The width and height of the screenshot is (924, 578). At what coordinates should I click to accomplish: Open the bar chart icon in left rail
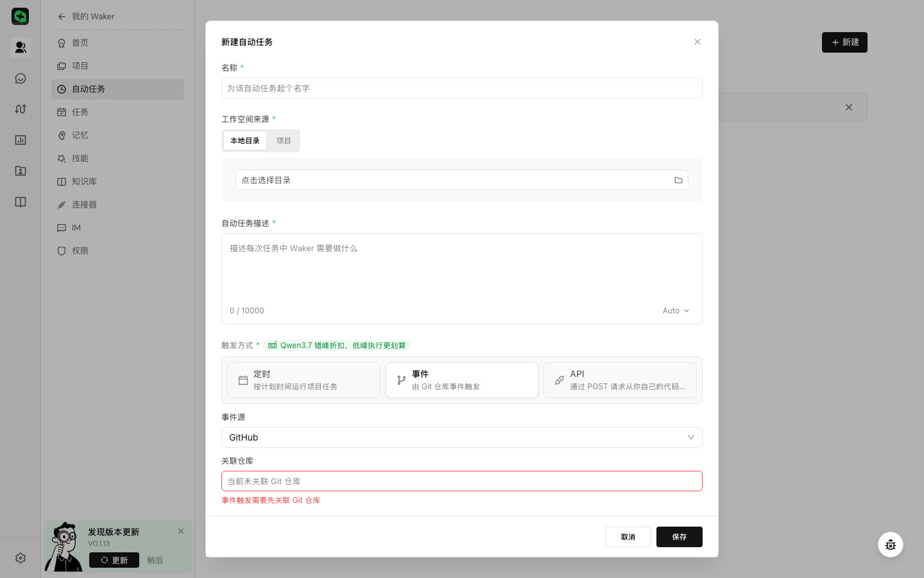pyautogui.click(x=21, y=140)
